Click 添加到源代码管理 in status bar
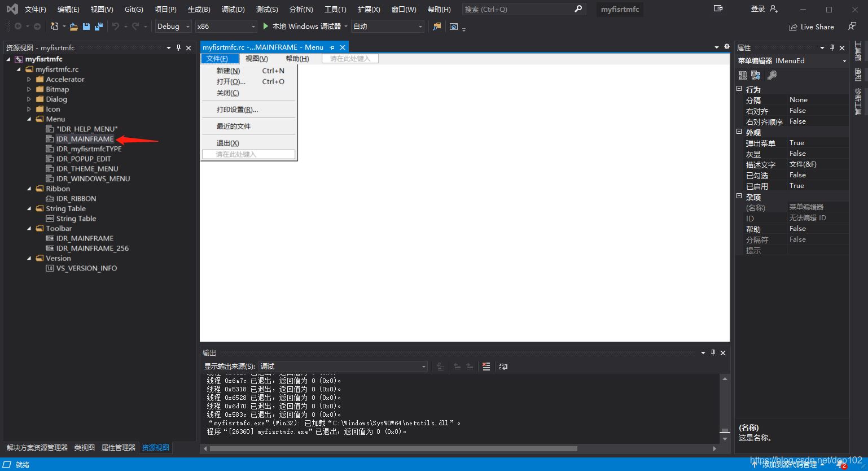 [790, 464]
